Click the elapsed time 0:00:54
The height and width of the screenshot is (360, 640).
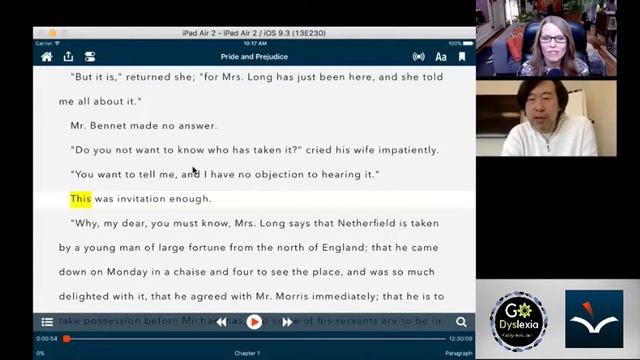(x=47, y=338)
